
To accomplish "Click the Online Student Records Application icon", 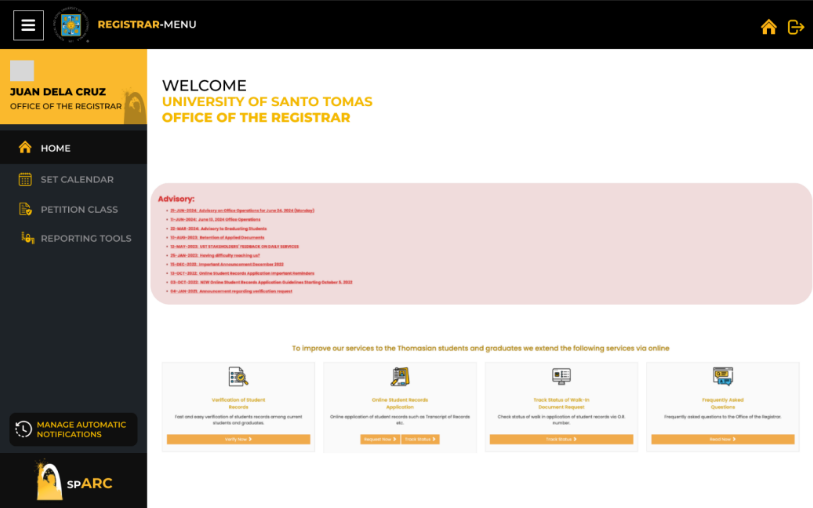I will (400, 376).
